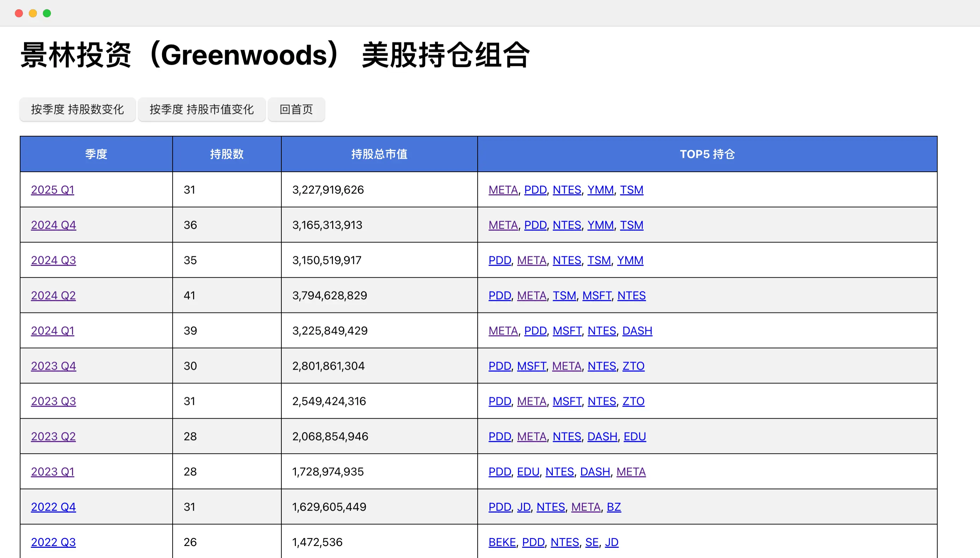Click BEKE in the 2022 Q3 row

(x=502, y=542)
